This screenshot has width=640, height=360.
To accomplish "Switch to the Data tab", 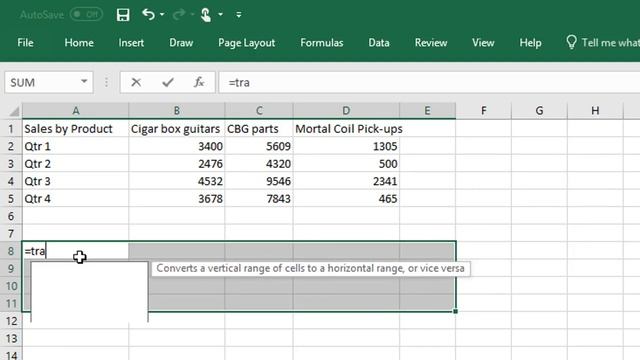I will pyautogui.click(x=379, y=42).
